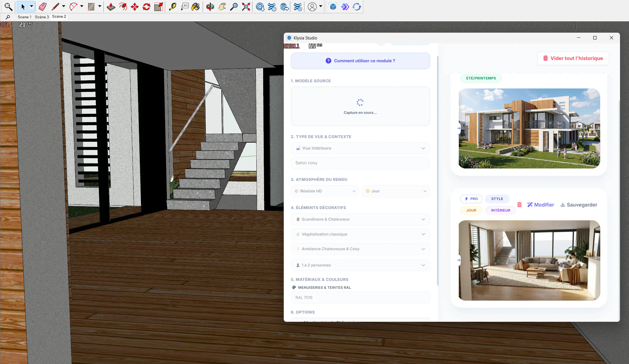Open the Scandinave & Chaleureux dropdown
Image resolution: width=629 pixels, height=364 pixels.
pos(360,219)
